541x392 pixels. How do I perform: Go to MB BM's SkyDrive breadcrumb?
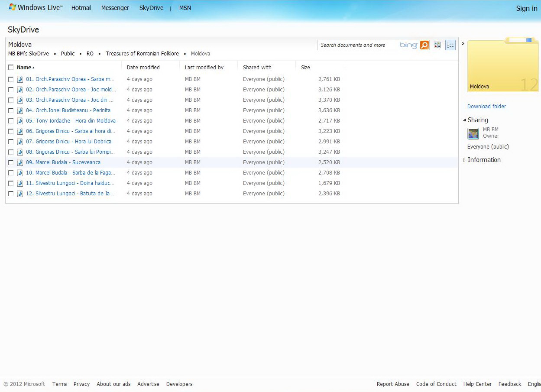pyautogui.click(x=29, y=54)
